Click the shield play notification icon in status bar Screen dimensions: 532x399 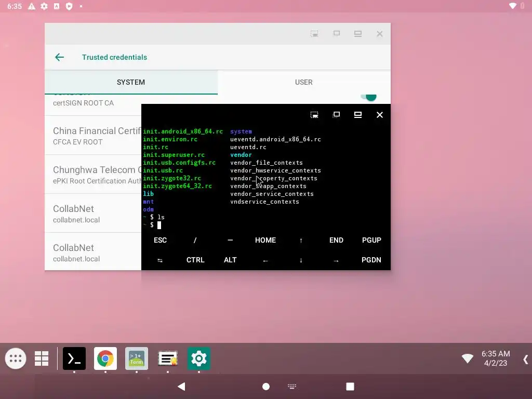tap(69, 6)
